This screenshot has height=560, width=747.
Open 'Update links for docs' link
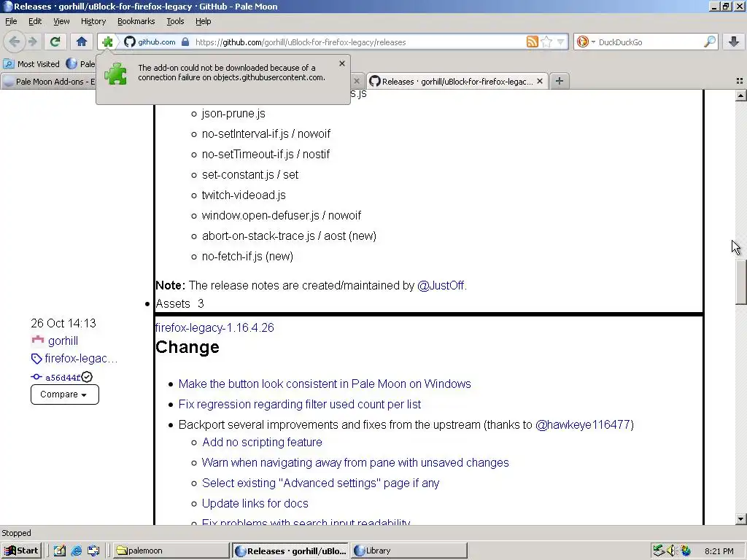[255, 504]
